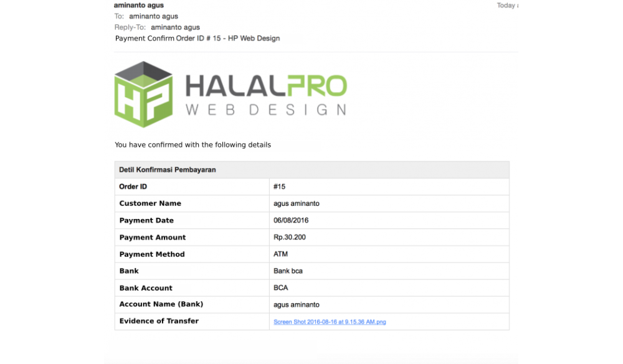Select the Order ID value #15
Viewport: 623px width, 364px height.
pyautogui.click(x=279, y=187)
